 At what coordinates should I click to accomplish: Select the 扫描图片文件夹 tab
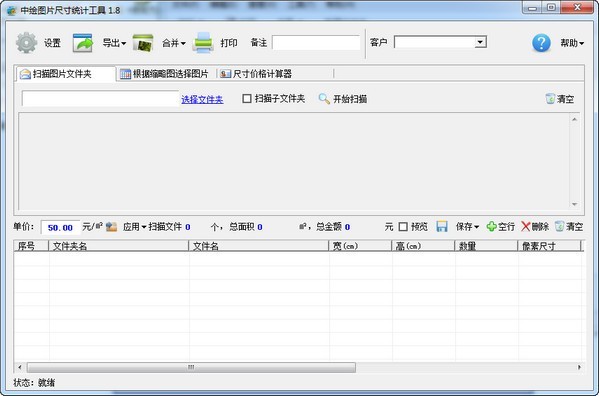[65, 74]
